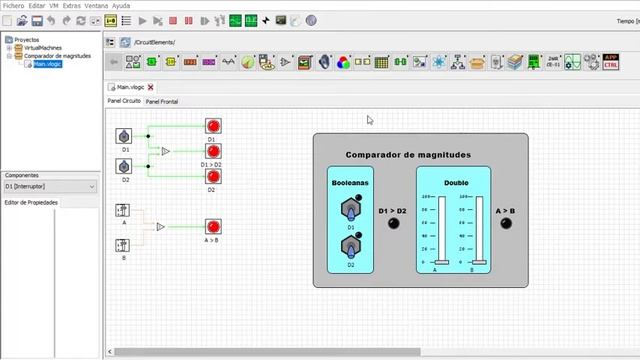Open the gauge meter component category
The width and height of the screenshot is (640, 360).
tap(247, 62)
